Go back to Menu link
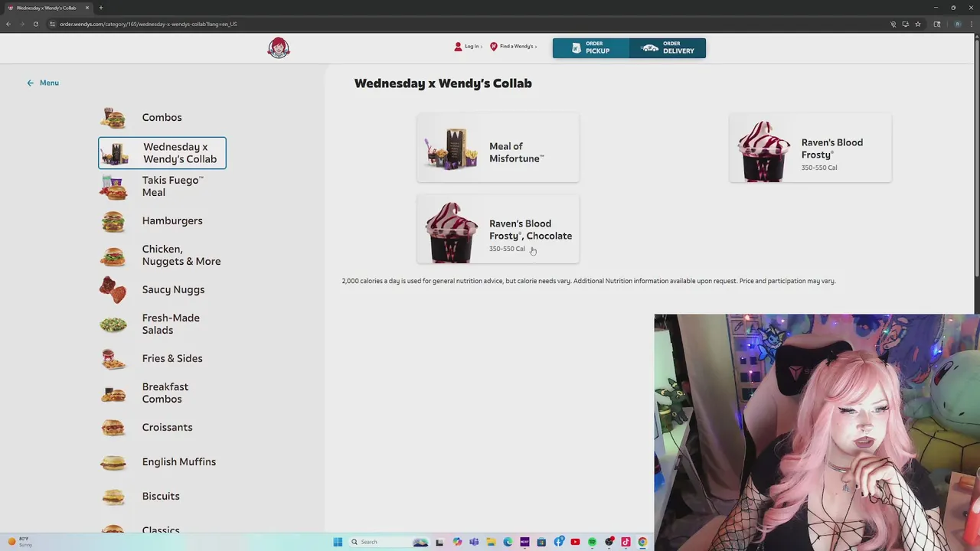 [43, 83]
